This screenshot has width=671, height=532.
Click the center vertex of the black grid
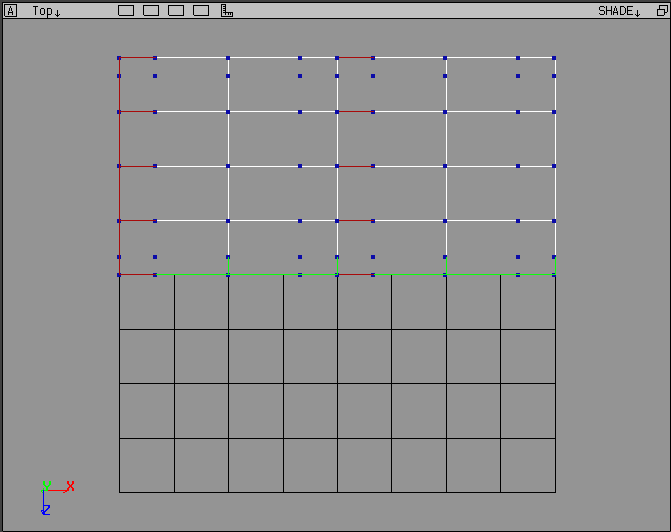tap(337, 383)
